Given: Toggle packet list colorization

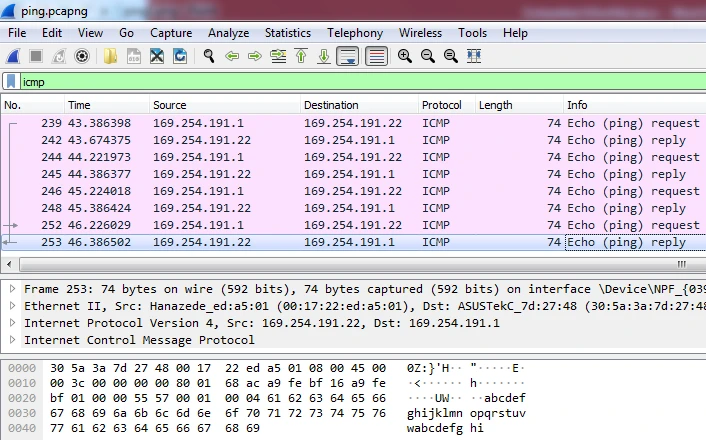Looking at the screenshot, I should tap(376, 56).
